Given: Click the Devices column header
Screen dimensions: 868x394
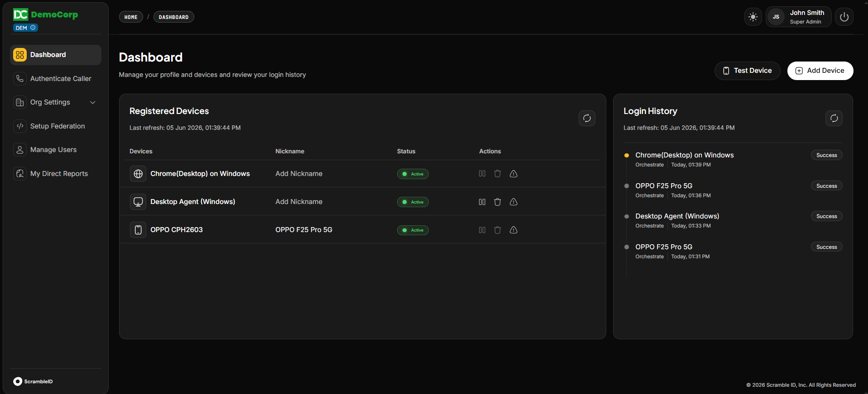Looking at the screenshot, I should click(x=141, y=151).
